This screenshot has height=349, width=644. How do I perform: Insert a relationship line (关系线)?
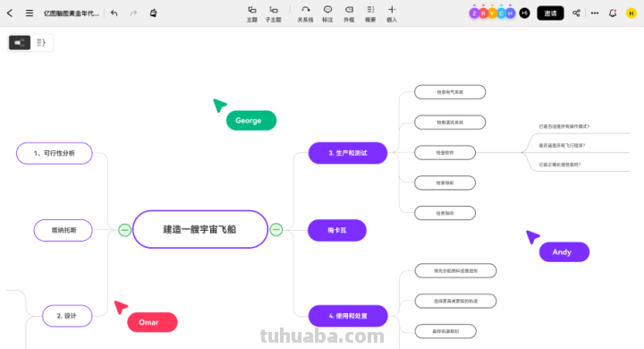point(305,14)
